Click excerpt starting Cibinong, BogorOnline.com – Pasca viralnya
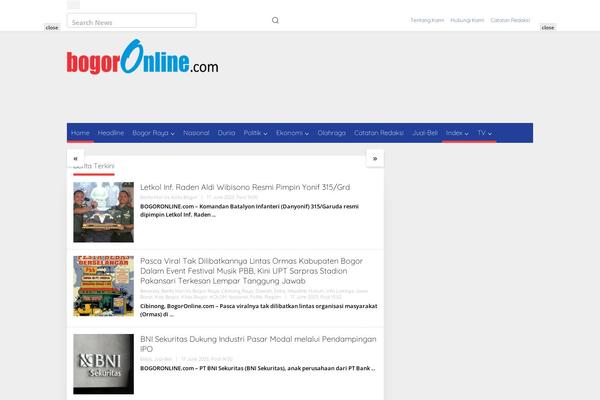 click(259, 310)
